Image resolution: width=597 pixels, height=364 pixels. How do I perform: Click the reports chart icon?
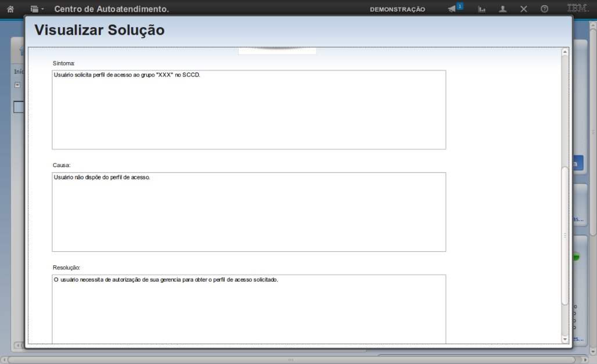481,9
